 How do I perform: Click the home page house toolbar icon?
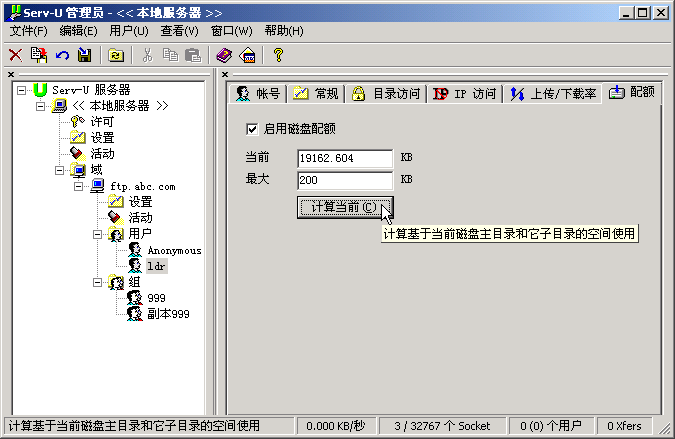point(248,55)
